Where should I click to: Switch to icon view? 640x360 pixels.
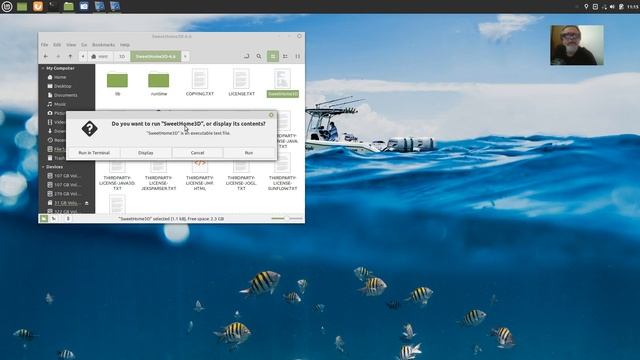pyautogui.click(x=273, y=56)
